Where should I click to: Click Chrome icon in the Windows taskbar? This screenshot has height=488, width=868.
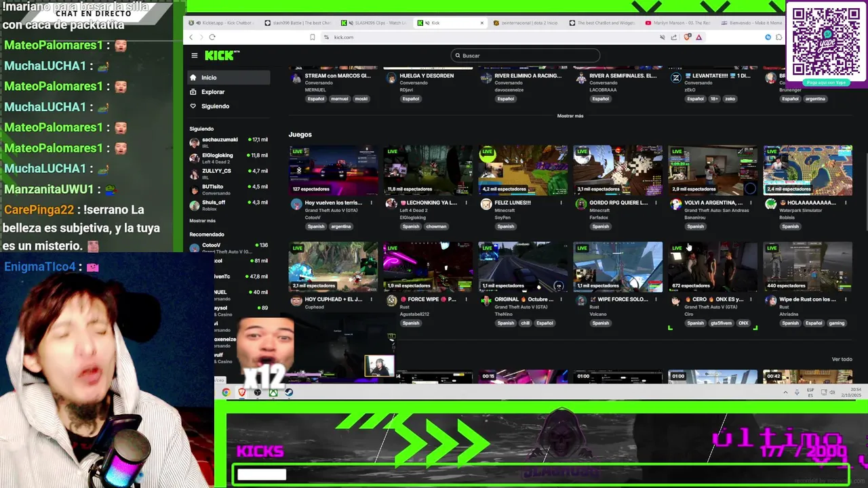226,392
